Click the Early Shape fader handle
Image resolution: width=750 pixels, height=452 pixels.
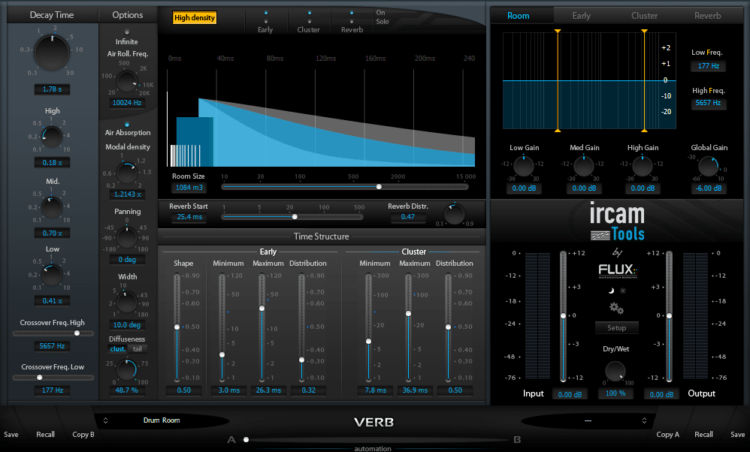(x=177, y=327)
